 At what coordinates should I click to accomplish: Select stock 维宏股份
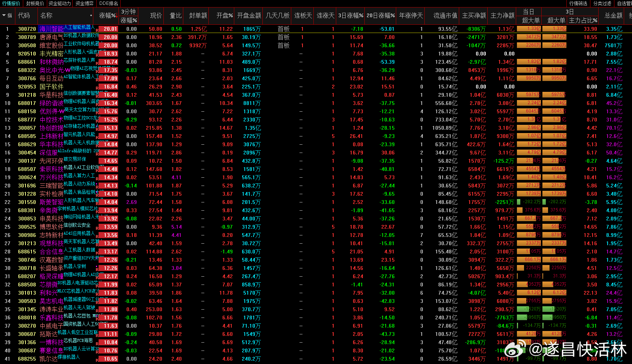click(x=52, y=45)
